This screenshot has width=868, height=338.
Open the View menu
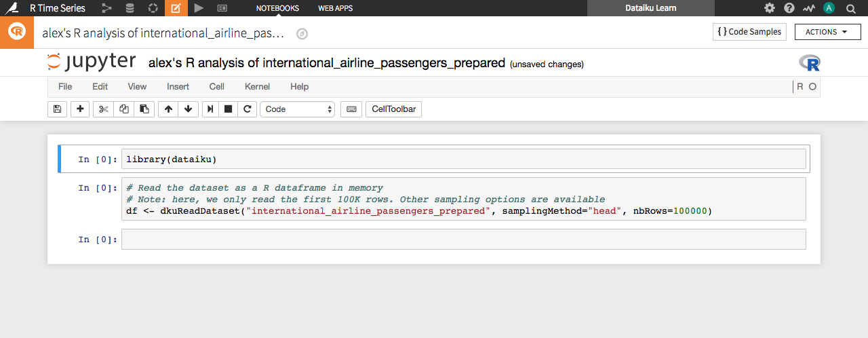point(137,86)
